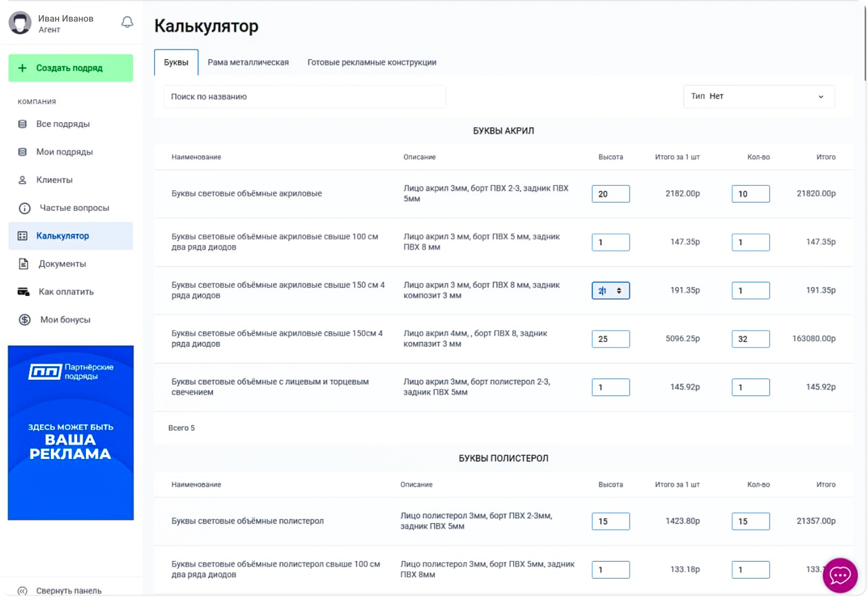Screen dimensions: 868x597
Task: Switch to Рама металлическая tab
Action: [248, 62]
